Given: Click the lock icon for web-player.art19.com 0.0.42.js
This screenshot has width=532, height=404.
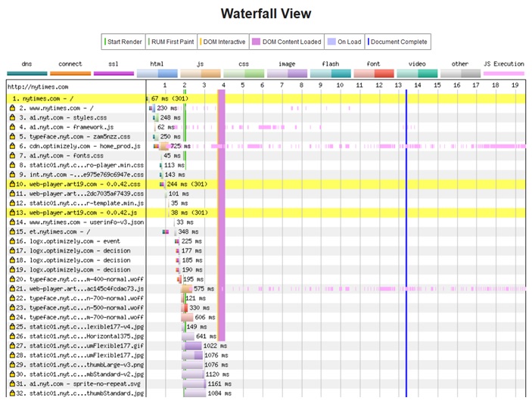Looking at the screenshot, I should 12,213.
